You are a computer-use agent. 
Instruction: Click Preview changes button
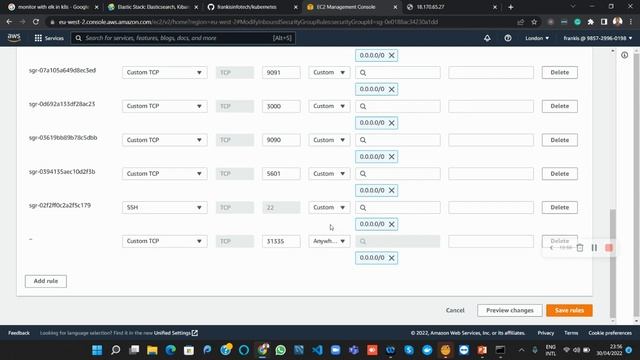(509, 310)
